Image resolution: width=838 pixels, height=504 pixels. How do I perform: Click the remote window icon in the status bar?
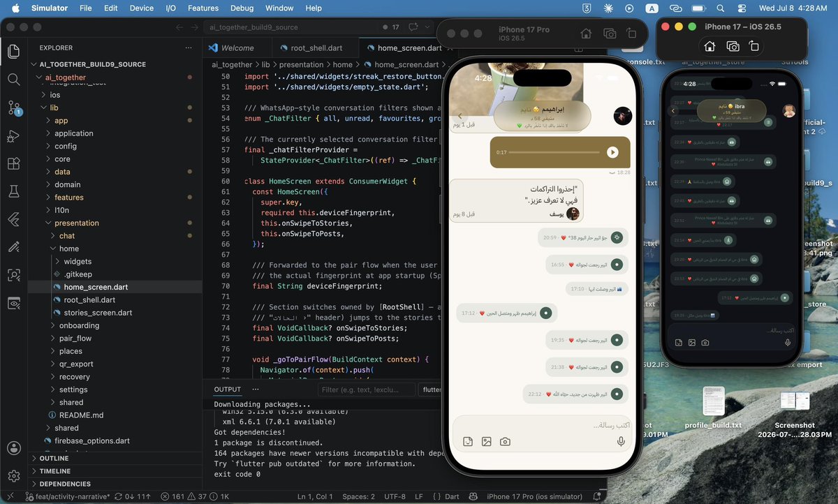(11, 496)
